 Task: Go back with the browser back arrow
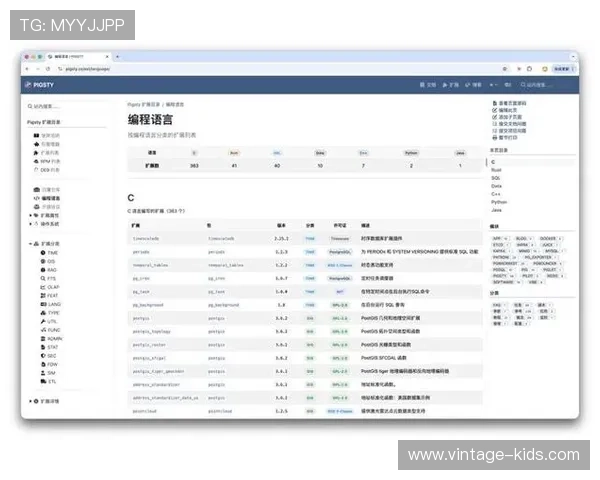(27, 69)
